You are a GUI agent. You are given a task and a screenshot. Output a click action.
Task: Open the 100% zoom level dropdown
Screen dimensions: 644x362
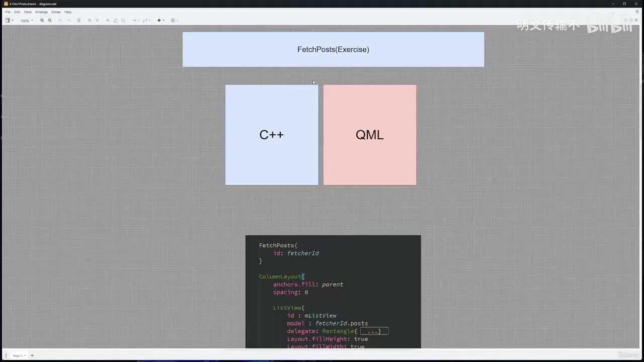click(x=27, y=21)
